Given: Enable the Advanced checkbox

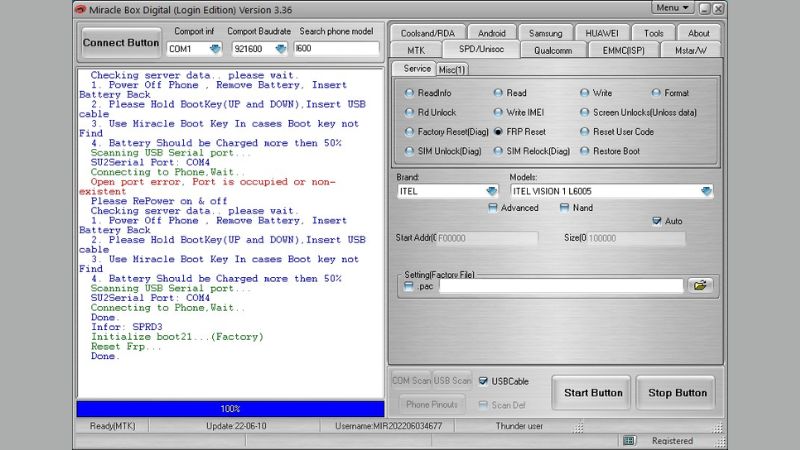Looking at the screenshot, I should (493, 208).
